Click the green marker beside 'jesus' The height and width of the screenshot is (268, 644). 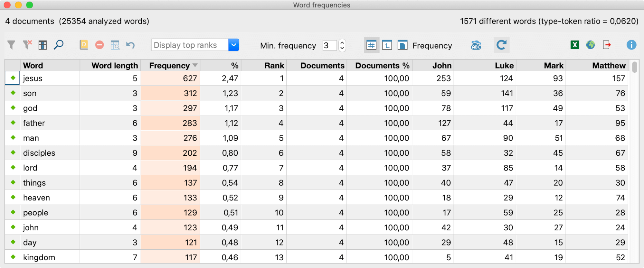13,78
